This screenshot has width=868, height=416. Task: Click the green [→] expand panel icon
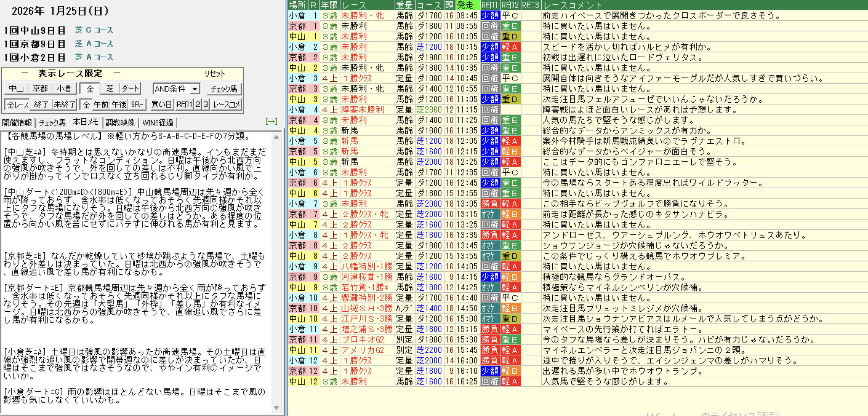click(x=271, y=121)
